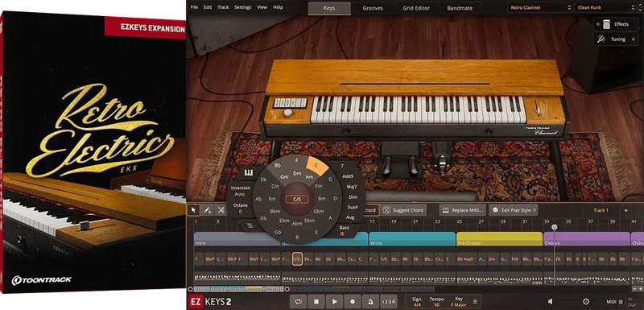The image size is (644, 310).
Task: Choose the Add9 chord type
Action: [x=348, y=176]
